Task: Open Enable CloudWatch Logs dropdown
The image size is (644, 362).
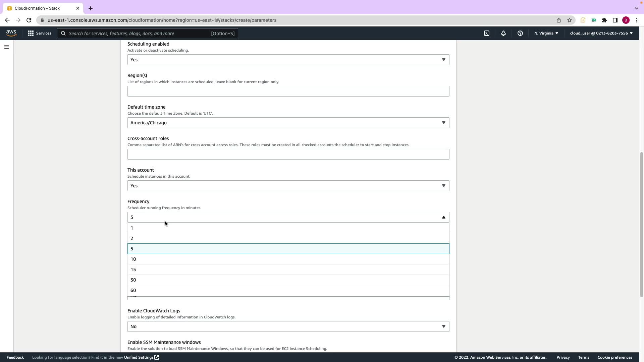Action: 288,326
